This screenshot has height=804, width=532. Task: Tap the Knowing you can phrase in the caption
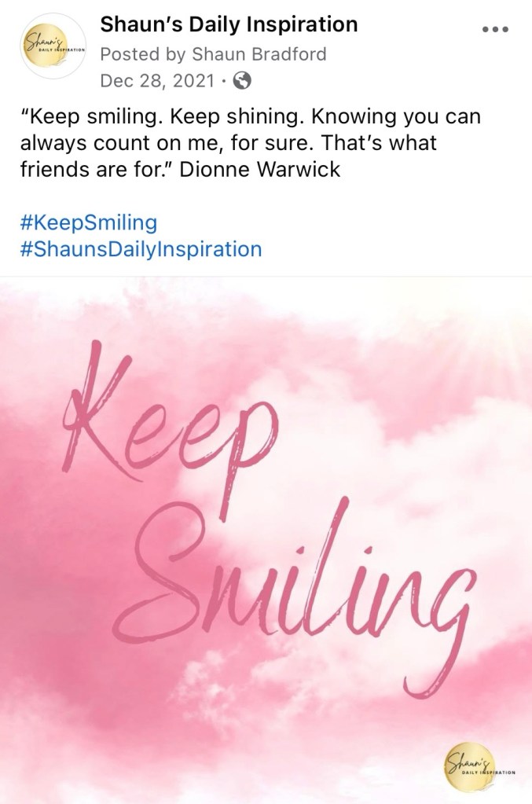(x=396, y=117)
